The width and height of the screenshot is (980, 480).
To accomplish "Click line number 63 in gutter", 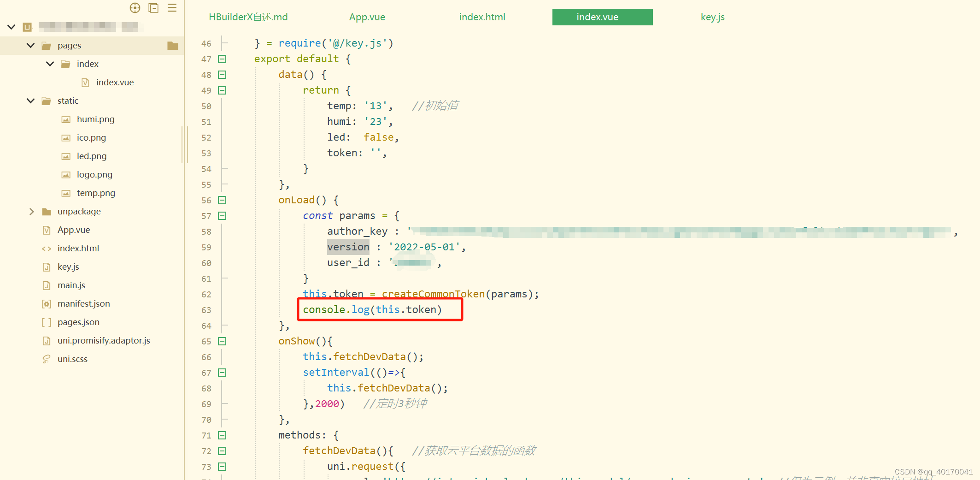I will pyautogui.click(x=206, y=310).
